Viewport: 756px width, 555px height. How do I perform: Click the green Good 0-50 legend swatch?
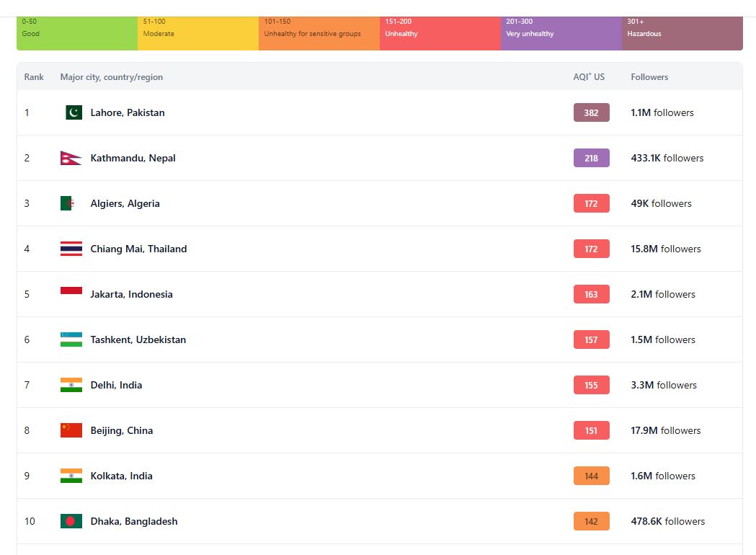coord(77,33)
